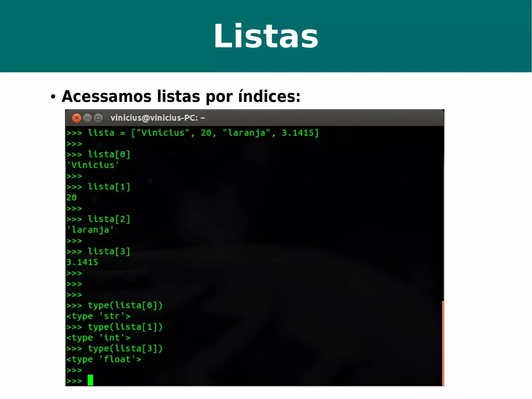532x399 pixels.
Task: Click the lista[1] command line
Action: click(x=98, y=187)
